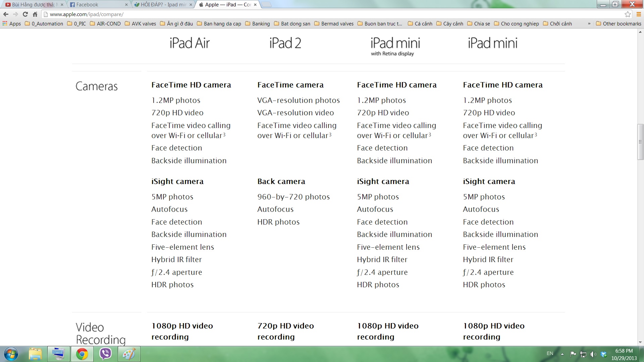This screenshot has height=362, width=644.
Task: Close the Facebook tab
Action: [x=126, y=5]
